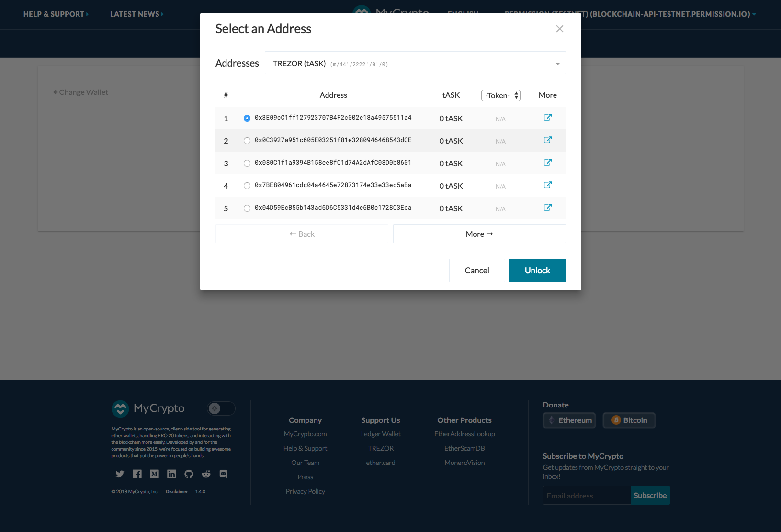This screenshot has width=781, height=532.
Task: Open MyCrypto Reddit icon in footer
Action: click(206, 474)
